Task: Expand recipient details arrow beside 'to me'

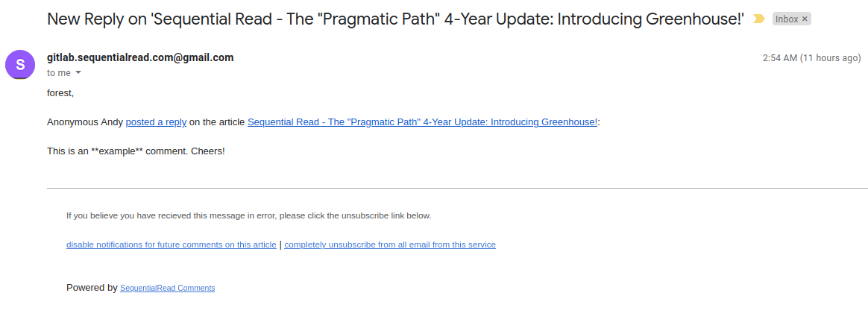Action: [x=78, y=73]
